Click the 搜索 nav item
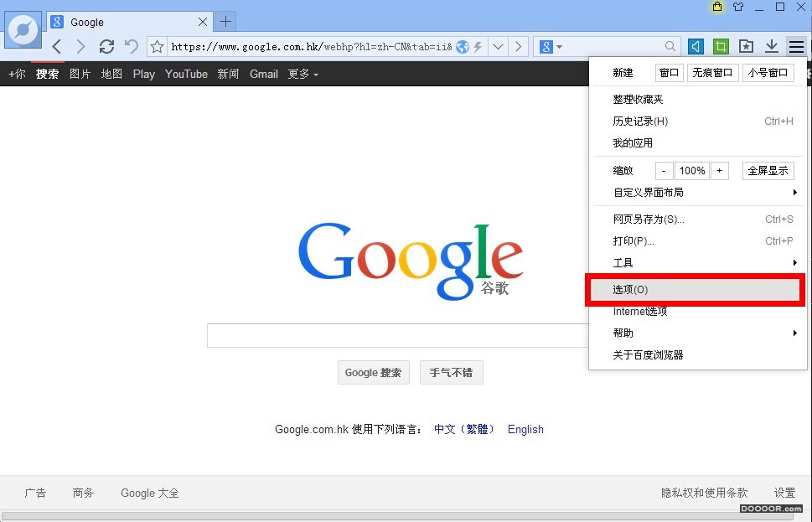 click(x=47, y=74)
